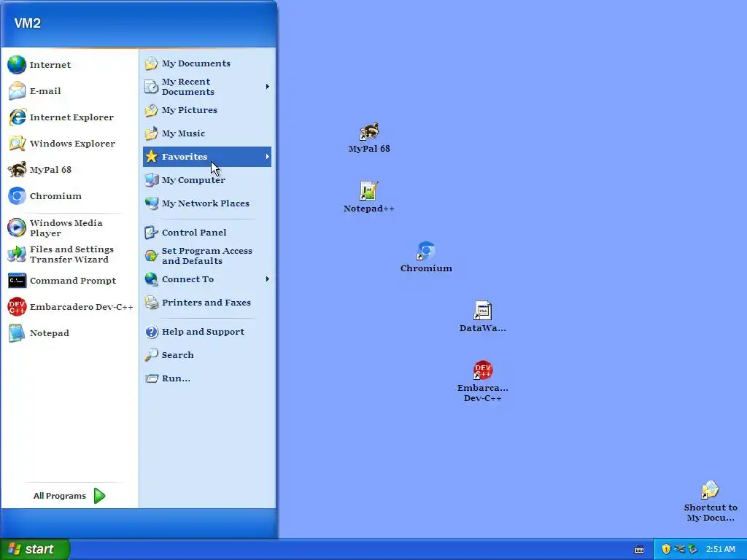Open My Computer
This screenshot has width=747, height=560.
(206, 180)
